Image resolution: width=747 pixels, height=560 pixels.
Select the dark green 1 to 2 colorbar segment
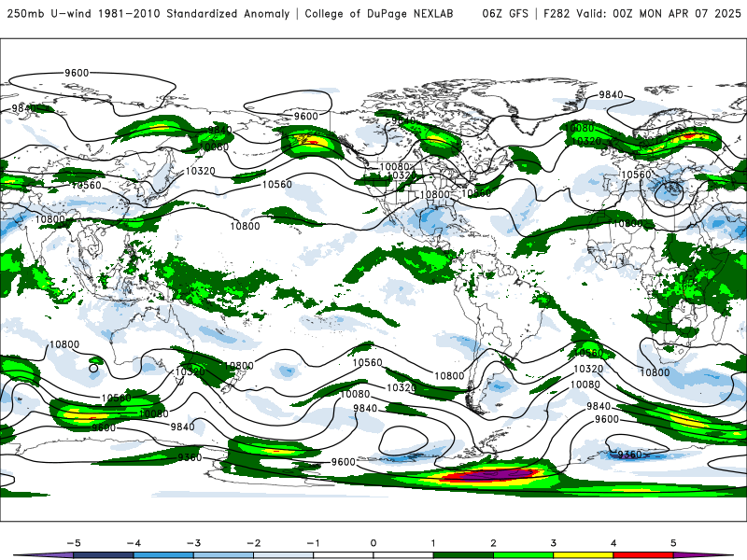point(463,555)
